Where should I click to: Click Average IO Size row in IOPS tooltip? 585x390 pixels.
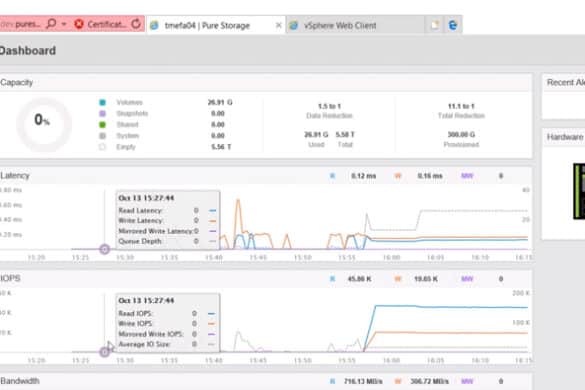167,344
